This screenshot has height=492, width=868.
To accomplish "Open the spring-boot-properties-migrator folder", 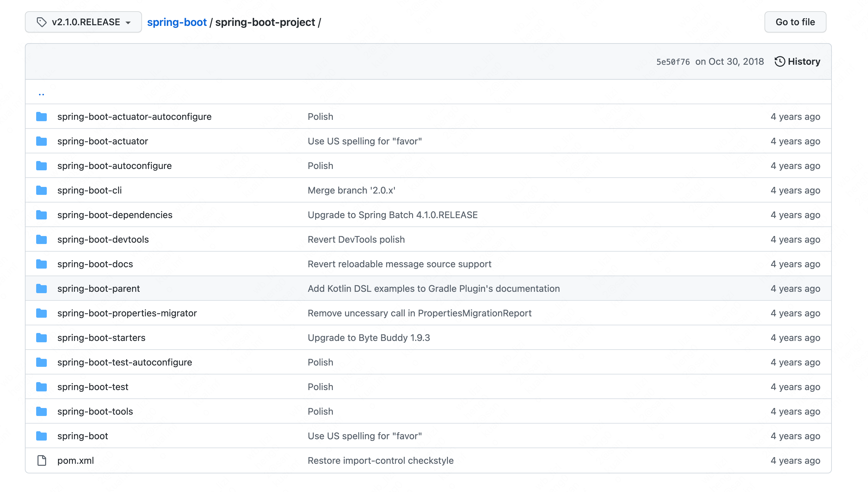I will 127,313.
